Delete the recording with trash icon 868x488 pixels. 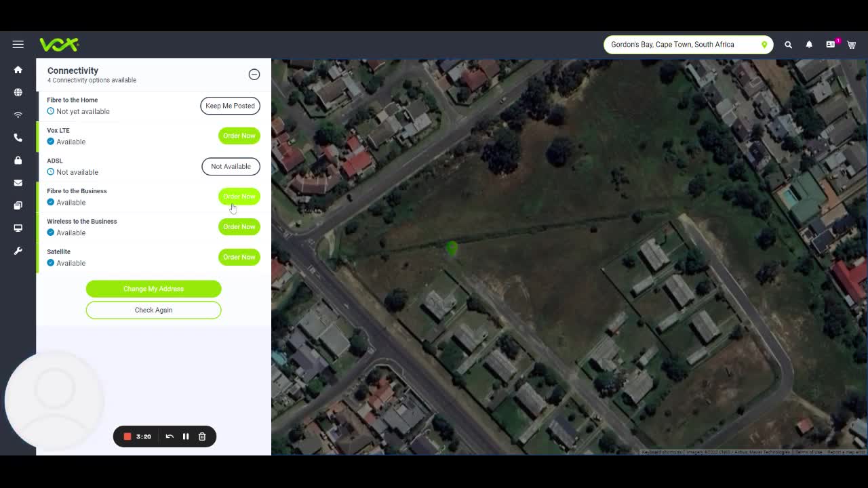click(202, 436)
